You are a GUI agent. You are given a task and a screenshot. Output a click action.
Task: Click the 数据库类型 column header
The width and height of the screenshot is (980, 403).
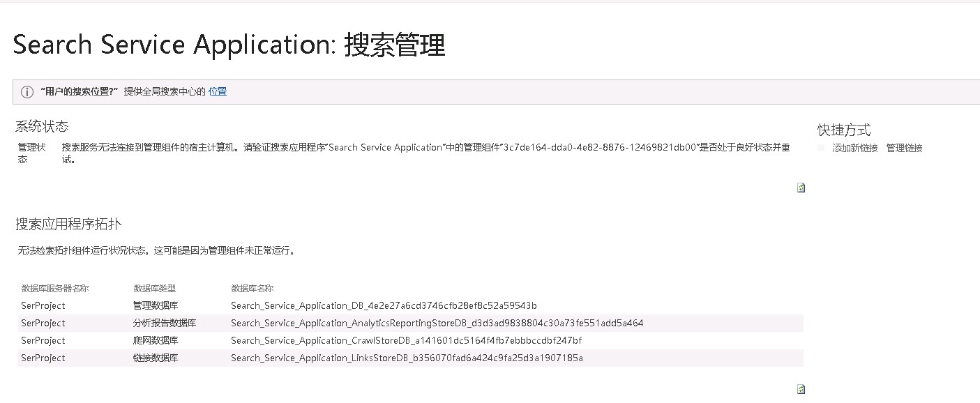coord(154,289)
